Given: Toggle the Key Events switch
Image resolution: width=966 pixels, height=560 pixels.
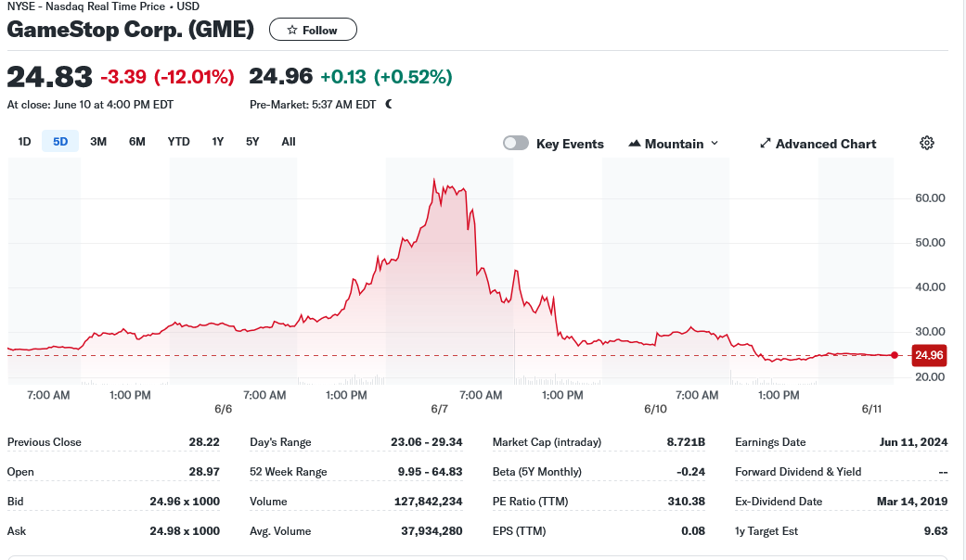Looking at the screenshot, I should tap(516, 144).
